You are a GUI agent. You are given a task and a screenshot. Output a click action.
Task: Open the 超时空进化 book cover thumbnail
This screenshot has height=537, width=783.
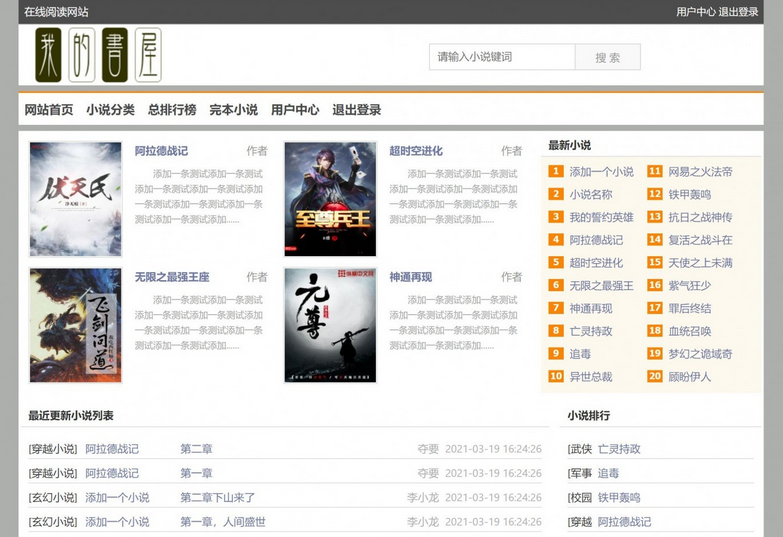click(330, 199)
